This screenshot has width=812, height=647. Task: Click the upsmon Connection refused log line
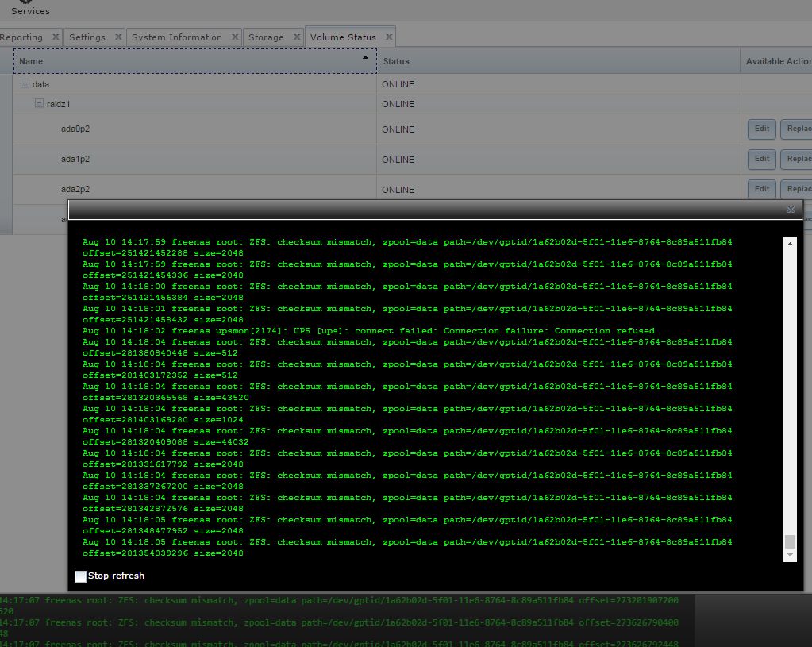tap(369, 330)
